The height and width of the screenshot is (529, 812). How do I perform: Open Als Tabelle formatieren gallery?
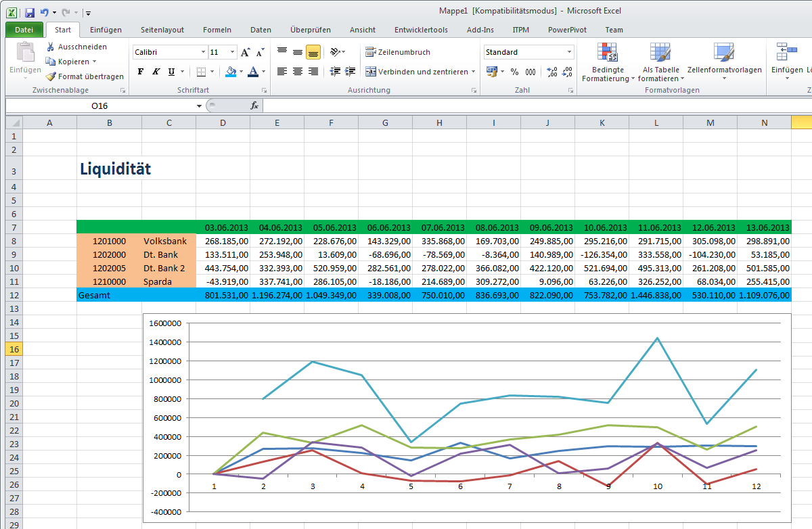coord(660,62)
